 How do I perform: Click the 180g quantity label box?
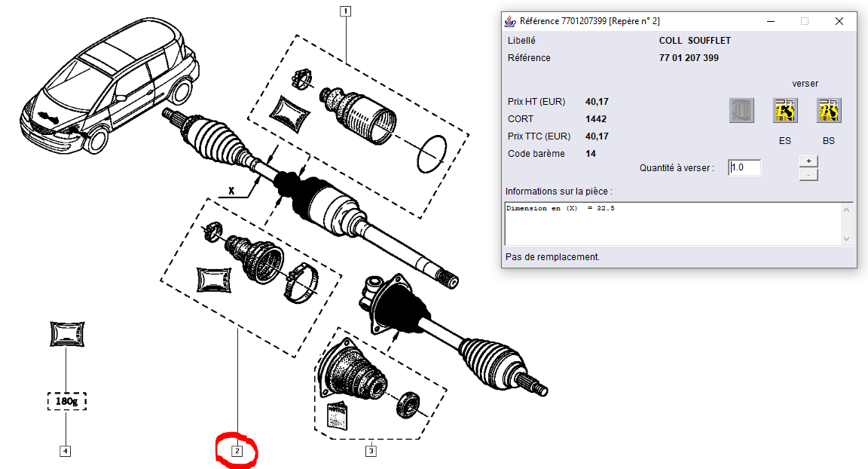[x=66, y=402]
